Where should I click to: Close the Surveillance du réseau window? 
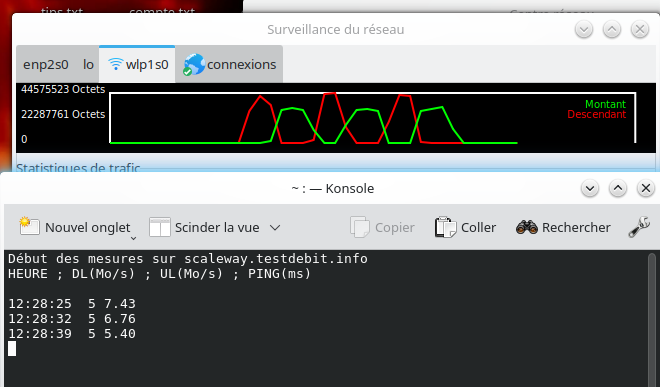pyautogui.click(x=640, y=29)
